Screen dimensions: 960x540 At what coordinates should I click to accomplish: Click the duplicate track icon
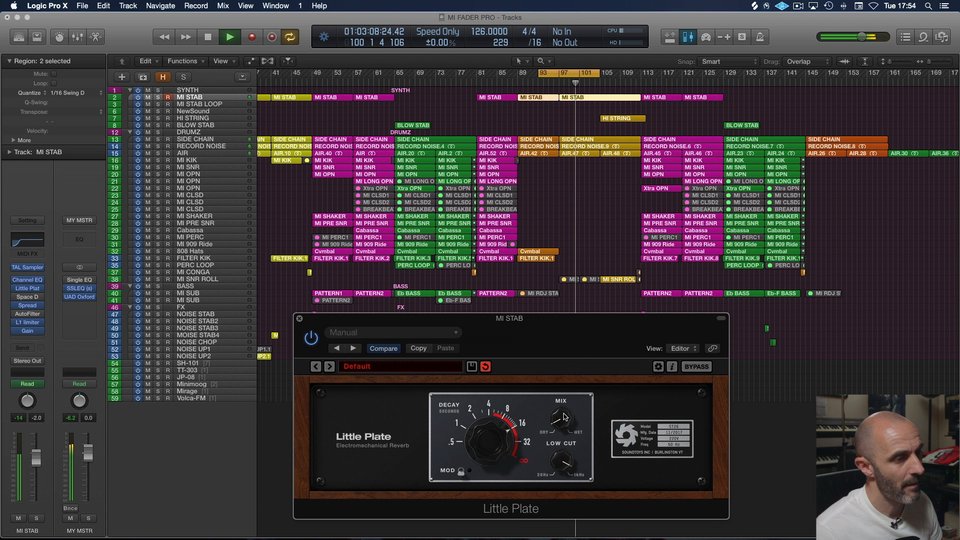[143, 77]
